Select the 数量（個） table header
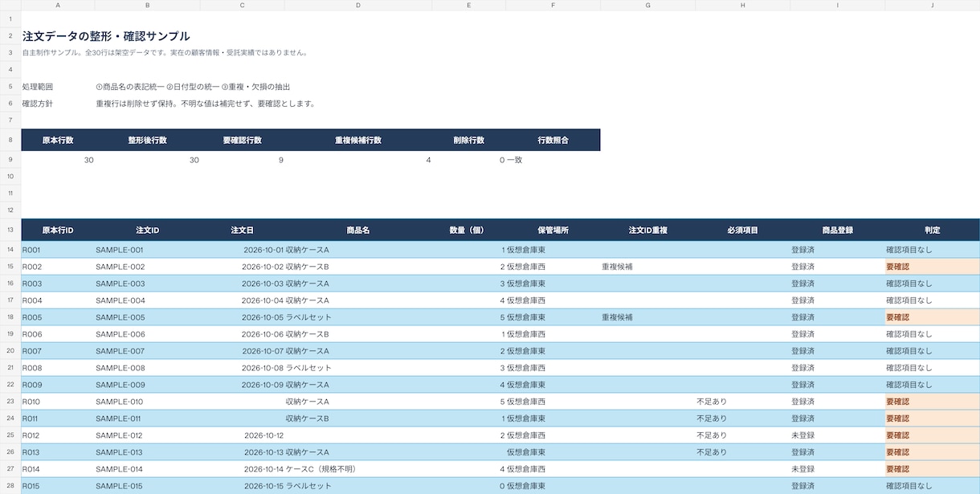 469,230
